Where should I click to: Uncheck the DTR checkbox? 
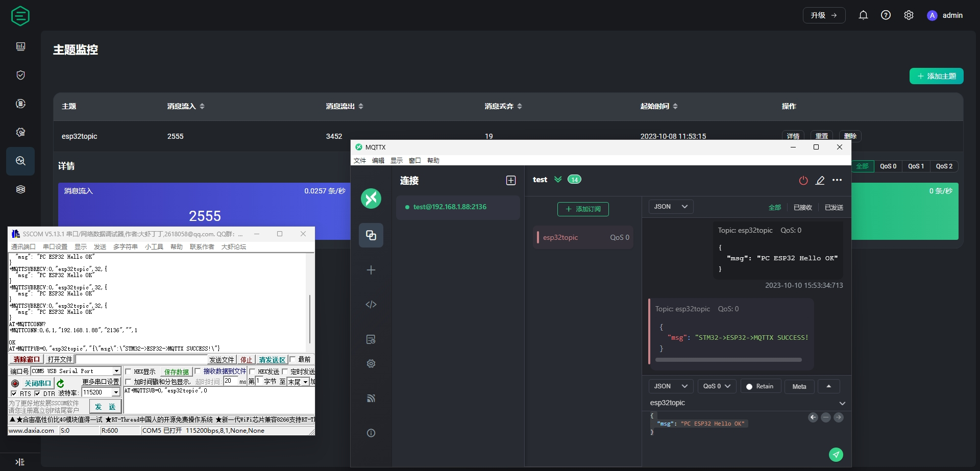(37, 393)
